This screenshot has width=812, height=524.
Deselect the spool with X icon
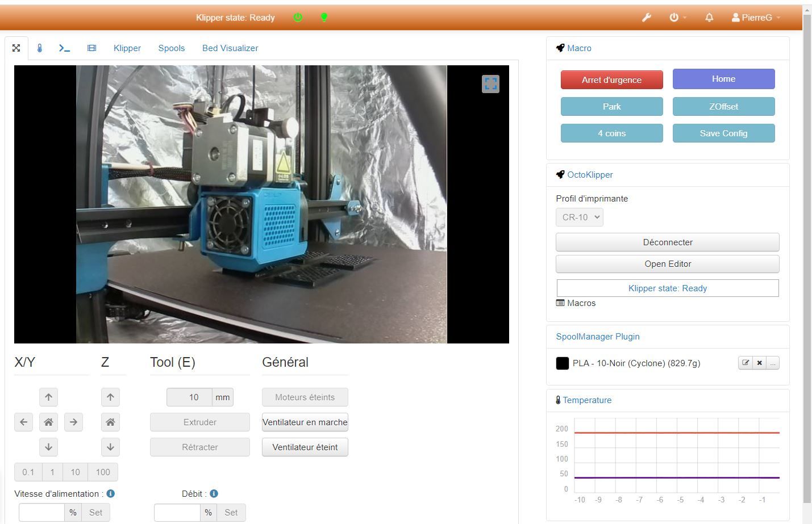click(759, 363)
